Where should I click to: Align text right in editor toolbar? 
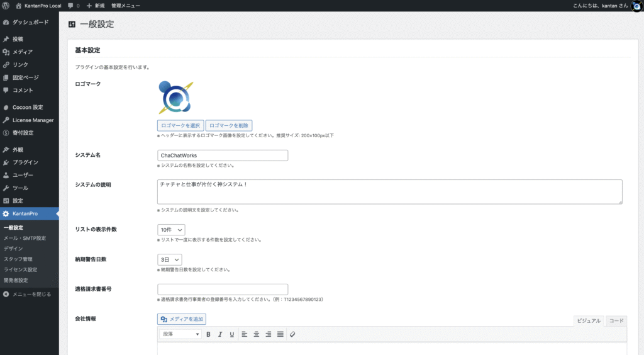pos(268,334)
